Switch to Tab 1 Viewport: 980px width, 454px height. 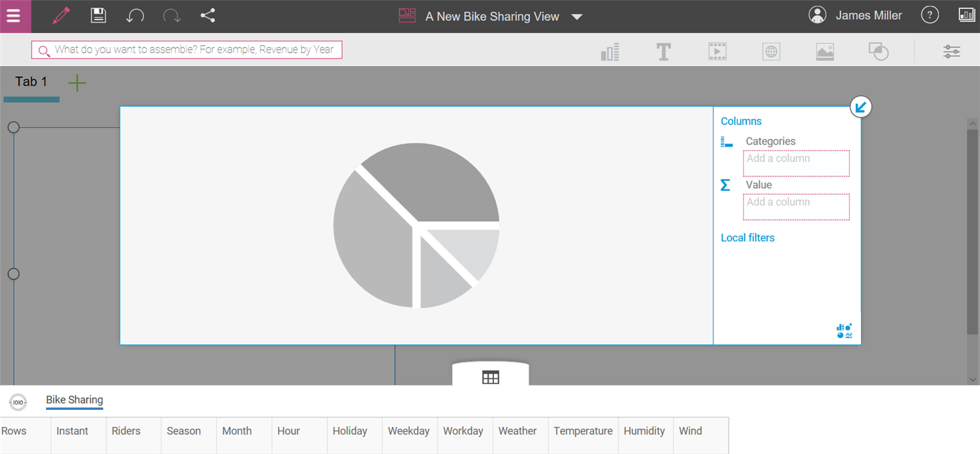[x=32, y=82]
